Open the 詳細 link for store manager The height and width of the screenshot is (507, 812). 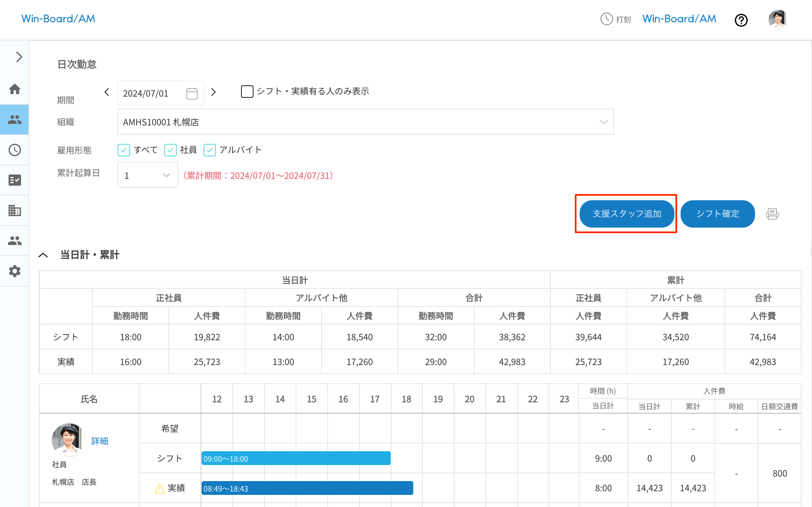click(x=100, y=441)
